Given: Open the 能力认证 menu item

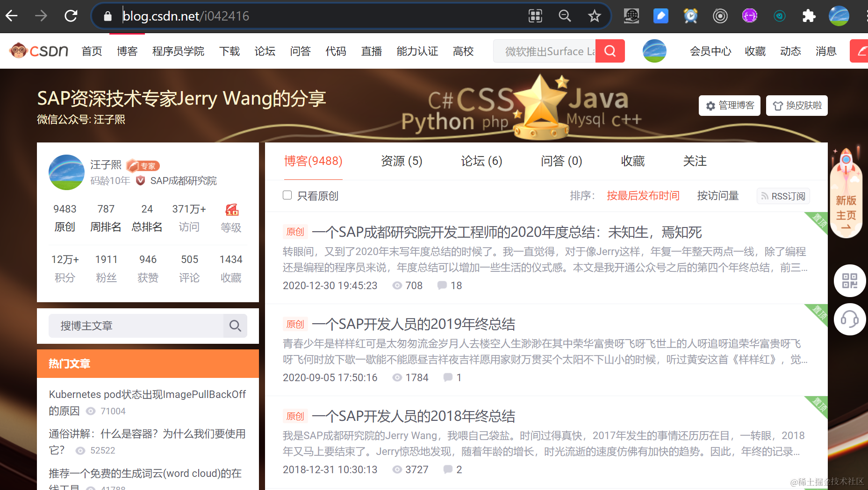Looking at the screenshot, I should point(417,51).
